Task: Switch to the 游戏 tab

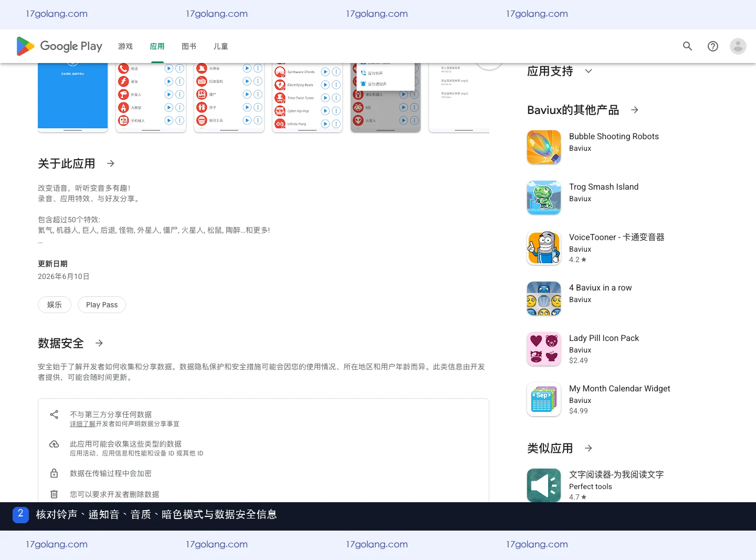Action: coord(125,46)
